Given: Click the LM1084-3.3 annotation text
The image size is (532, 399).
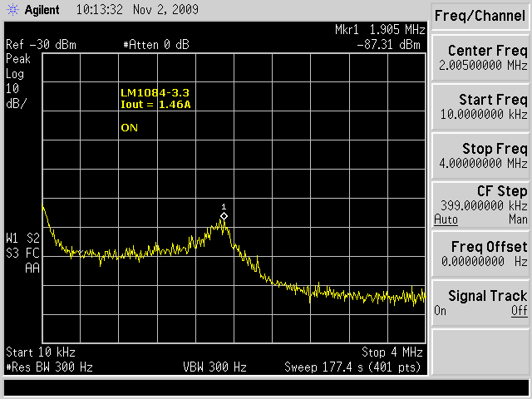Looking at the screenshot, I should pos(155,92).
